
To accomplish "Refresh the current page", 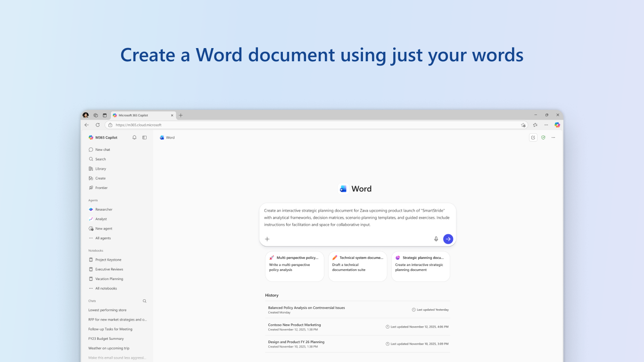I will [98, 125].
